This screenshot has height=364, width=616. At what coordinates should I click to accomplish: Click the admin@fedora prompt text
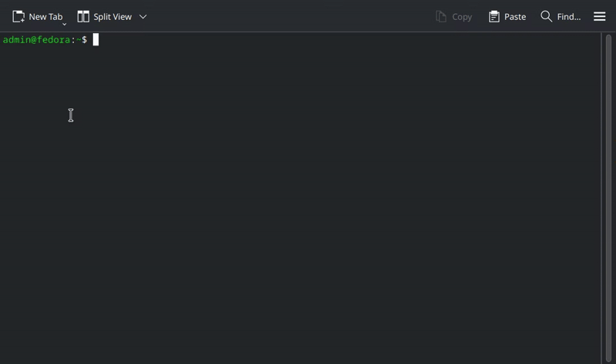(36, 40)
